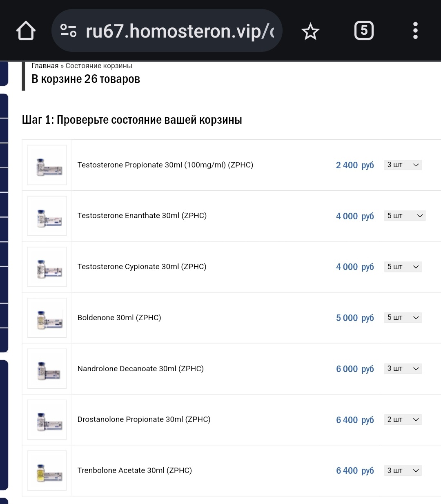The width and height of the screenshot is (441, 504).
Task: Click Testosterone Propionate product thumbnail
Action: click(47, 165)
